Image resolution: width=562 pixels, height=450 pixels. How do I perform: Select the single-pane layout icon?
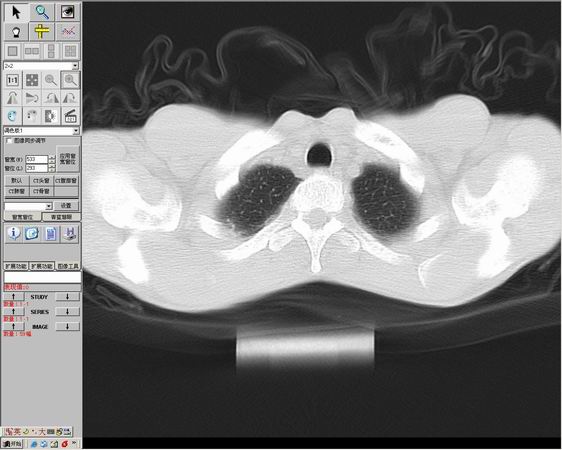(x=13, y=51)
